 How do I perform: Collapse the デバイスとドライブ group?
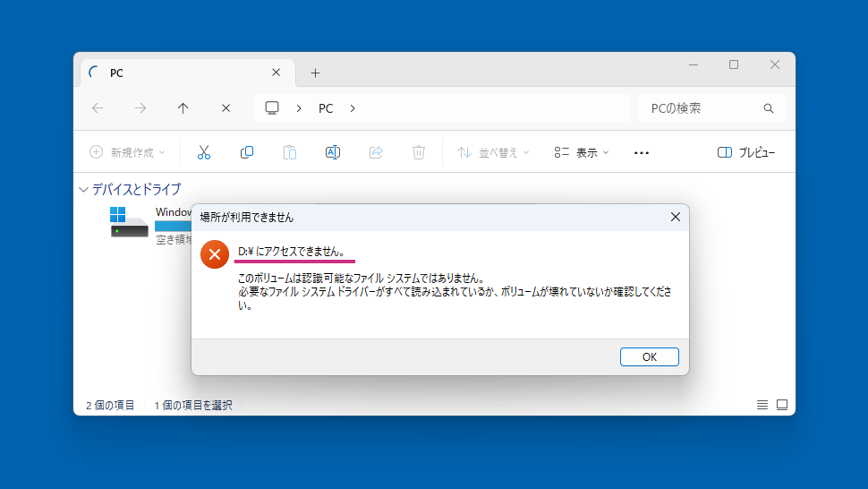click(83, 189)
